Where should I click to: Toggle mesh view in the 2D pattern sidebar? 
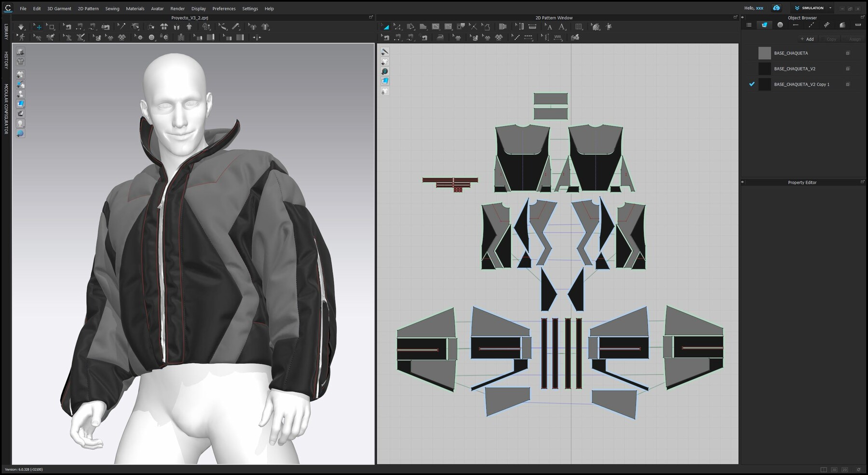coord(385,61)
